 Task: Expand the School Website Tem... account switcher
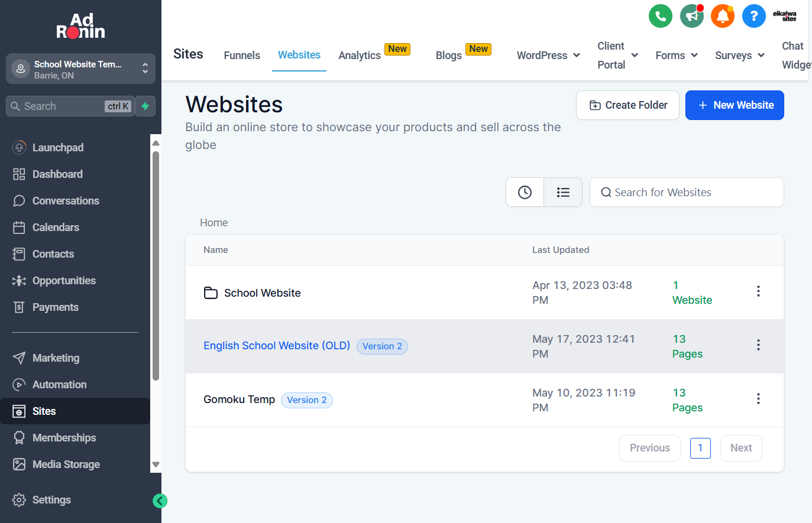(x=80, y=69)
